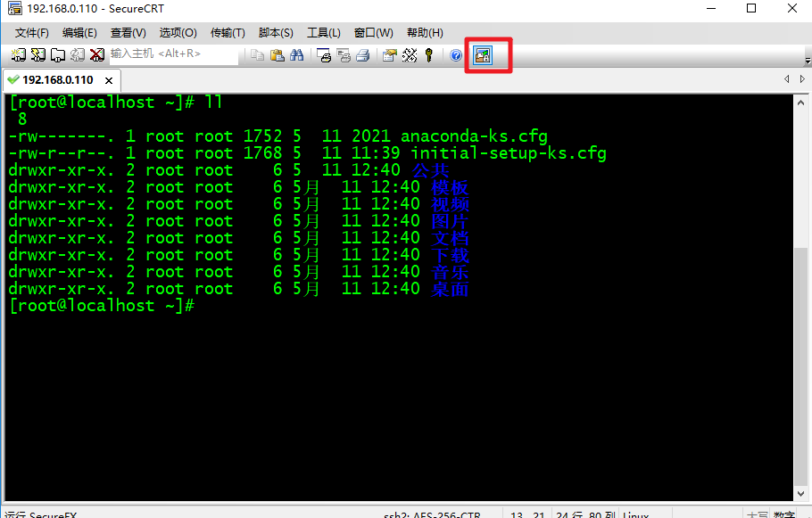The image size is (812, 518).
Task: Open the 选项(O) menu
Action: [178, 33]
